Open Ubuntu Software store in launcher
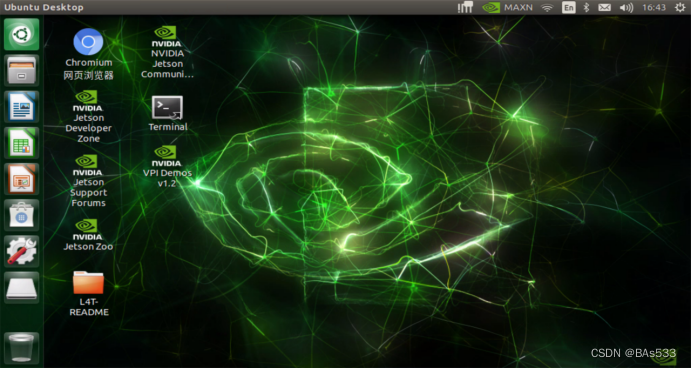The height and width of the screenshot is (368, 692). [x=22, y=215]
